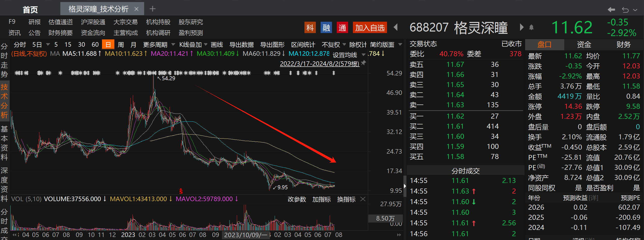Screen dimensions: 644x240
Task: Click the red 通 connect badge
Action: click(x=342, y=28)
